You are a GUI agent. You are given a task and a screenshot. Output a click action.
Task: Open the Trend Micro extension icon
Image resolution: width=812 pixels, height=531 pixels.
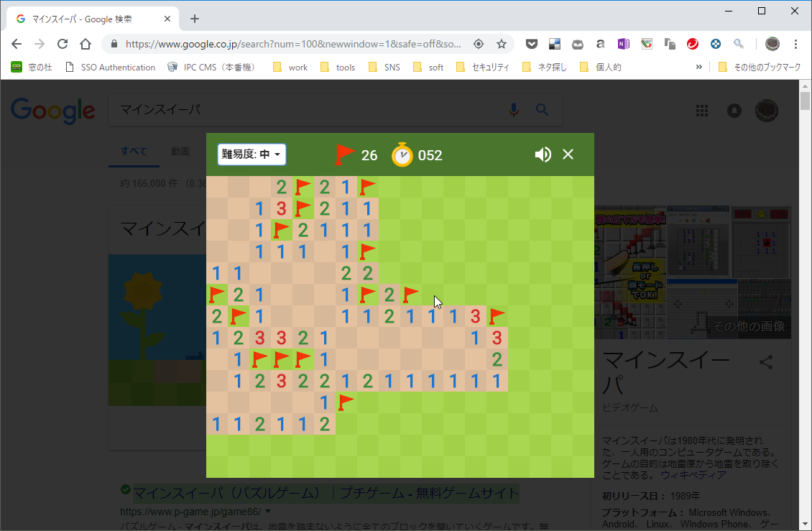tap(692, 44)
